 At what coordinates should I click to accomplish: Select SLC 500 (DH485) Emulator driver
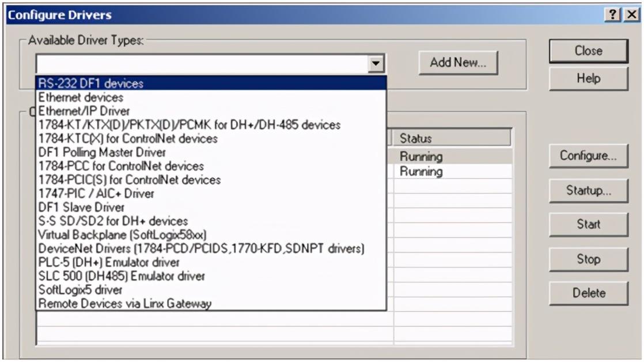coord(211,276)
